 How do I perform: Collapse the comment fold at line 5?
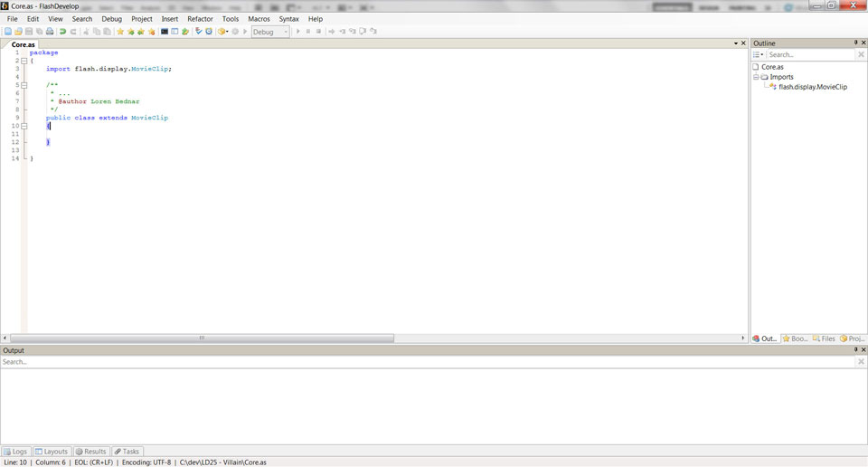pos(24,85)
